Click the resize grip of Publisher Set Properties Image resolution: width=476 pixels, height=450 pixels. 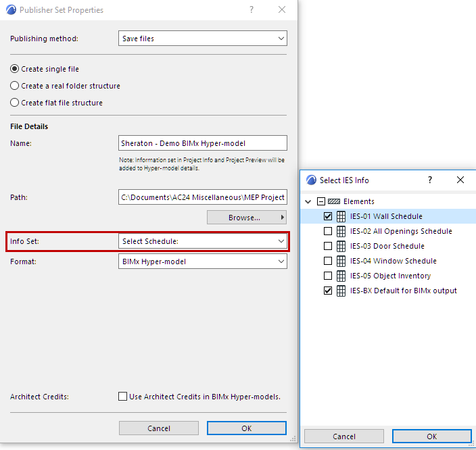[293, 439]
